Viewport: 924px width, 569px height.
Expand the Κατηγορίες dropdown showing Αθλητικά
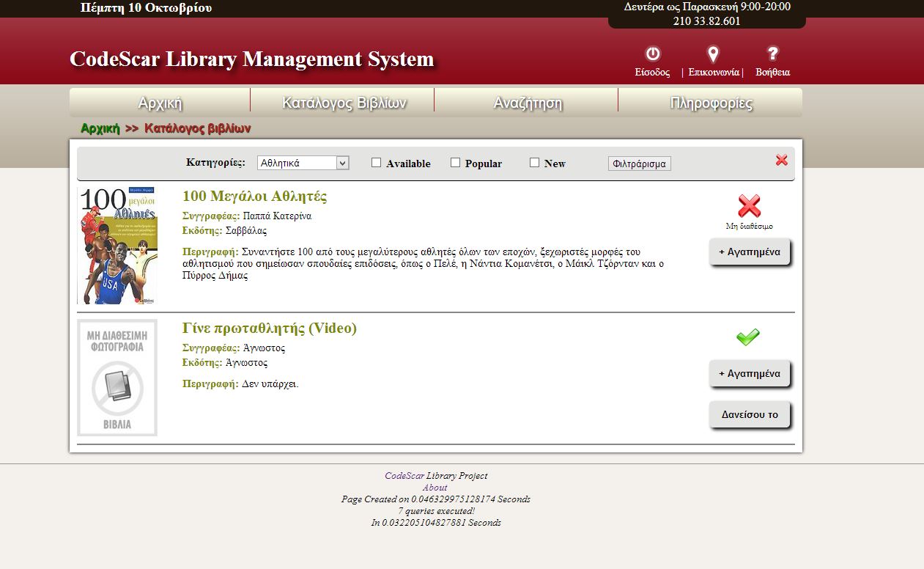[x=303, y=163]
